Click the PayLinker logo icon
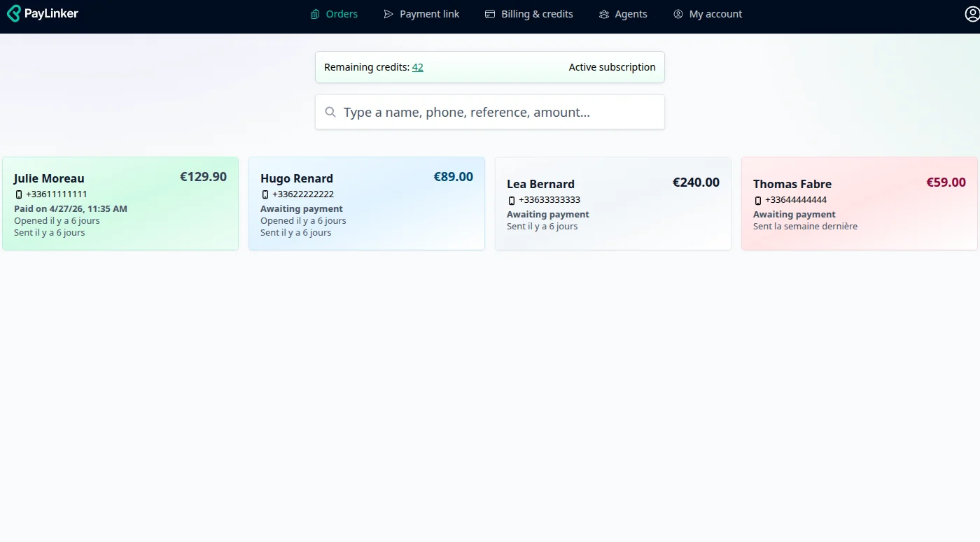 14,13
